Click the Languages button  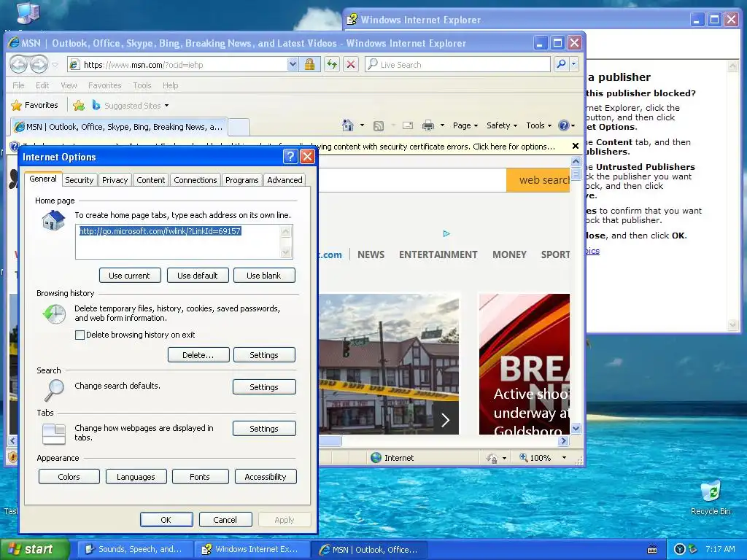point(136,477)
